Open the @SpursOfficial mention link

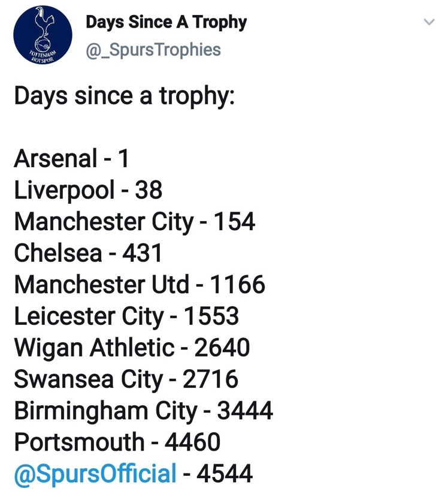click(95, 473)
